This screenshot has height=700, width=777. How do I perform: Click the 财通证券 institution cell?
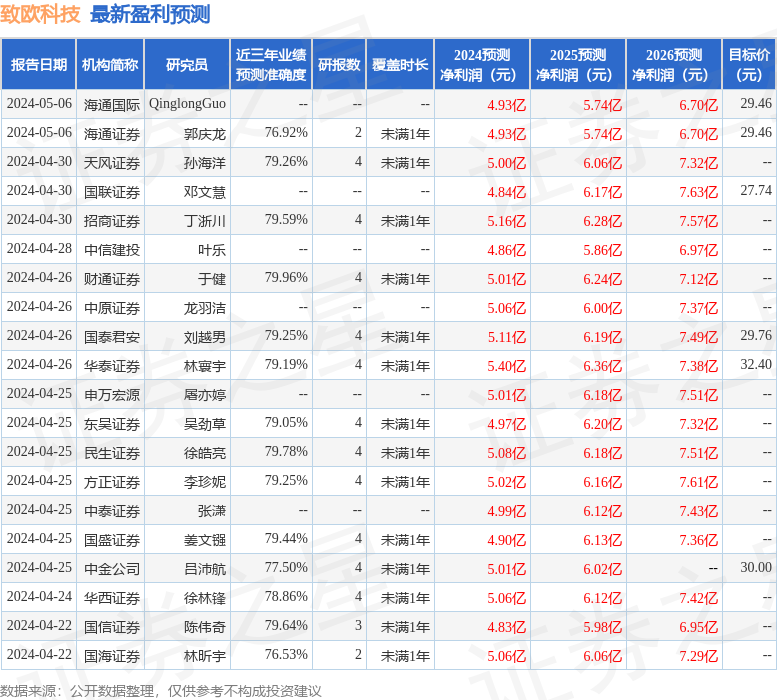[111, 278]
